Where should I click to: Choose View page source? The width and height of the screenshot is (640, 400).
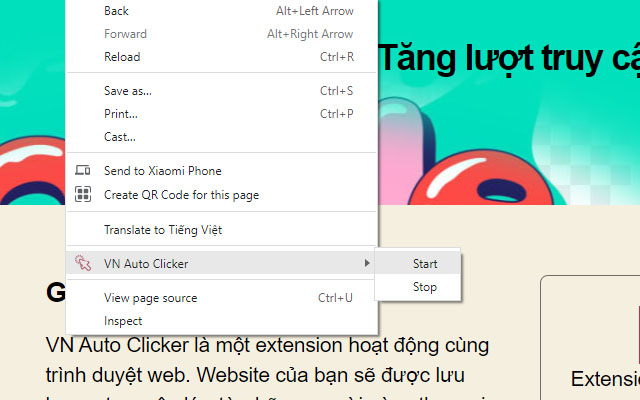(221, 298)
